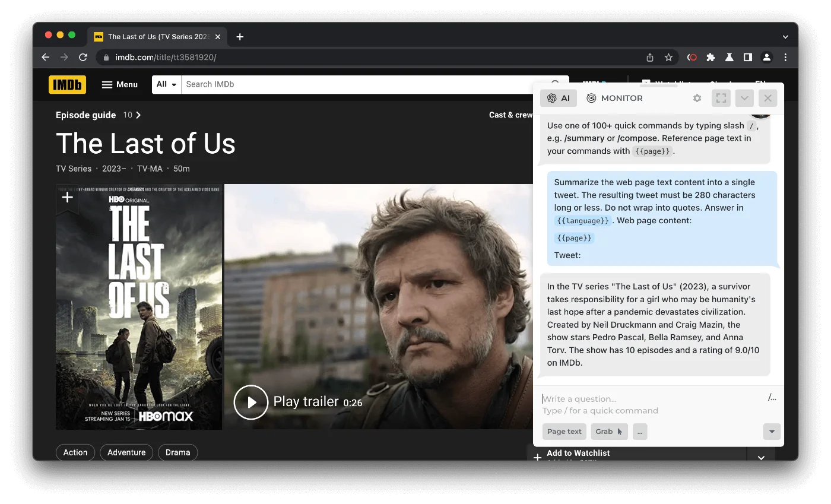Select the Drama genre chip
Image resolution: width=831 pixels, height=504 pixels.
pyautogui.click(x=177, y=452)
